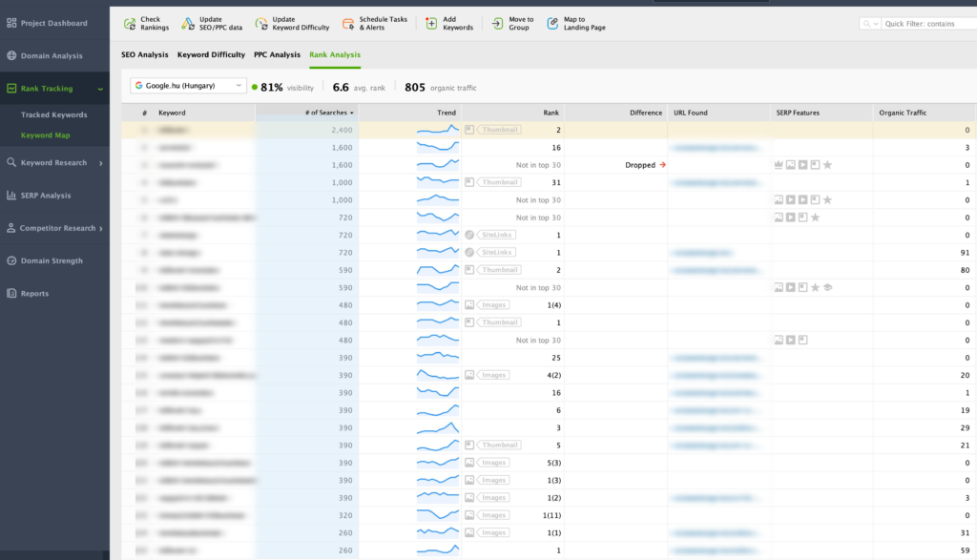Viewport: 977px width, 560px height.
Task: Click Map to Landing Page icon
Action: [x=552, y=24]
